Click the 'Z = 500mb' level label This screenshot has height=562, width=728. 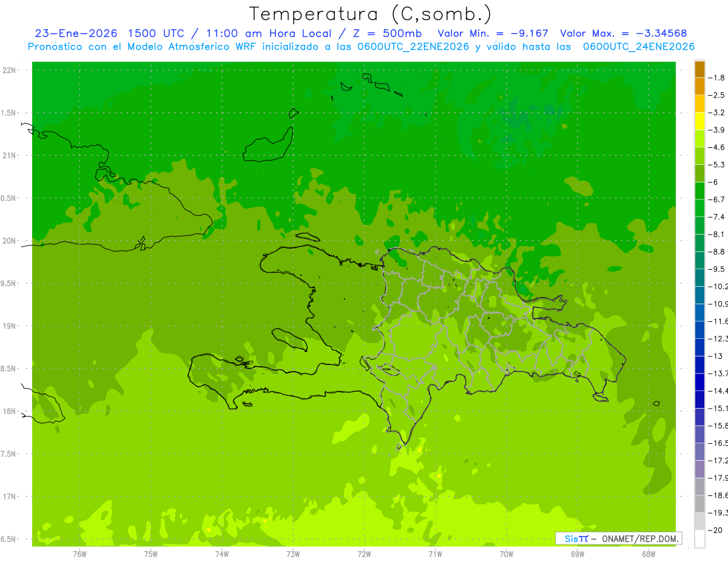388,33
